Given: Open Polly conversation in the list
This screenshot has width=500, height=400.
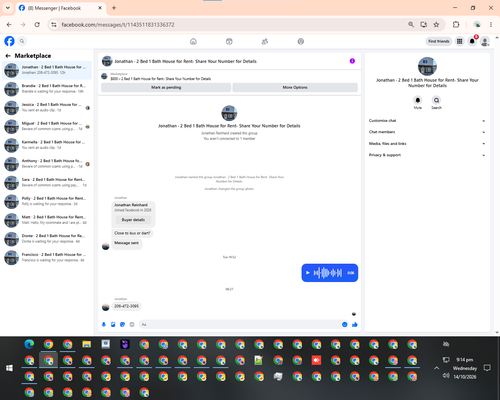Looking at the screenshot, I should pyautogui.click(x=47, y=201).
